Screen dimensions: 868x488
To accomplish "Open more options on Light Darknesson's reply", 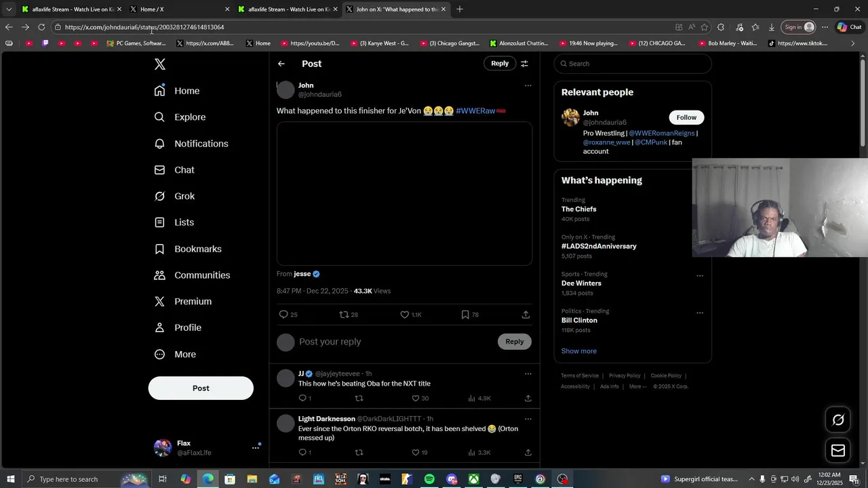I will (x=528, y=419).
